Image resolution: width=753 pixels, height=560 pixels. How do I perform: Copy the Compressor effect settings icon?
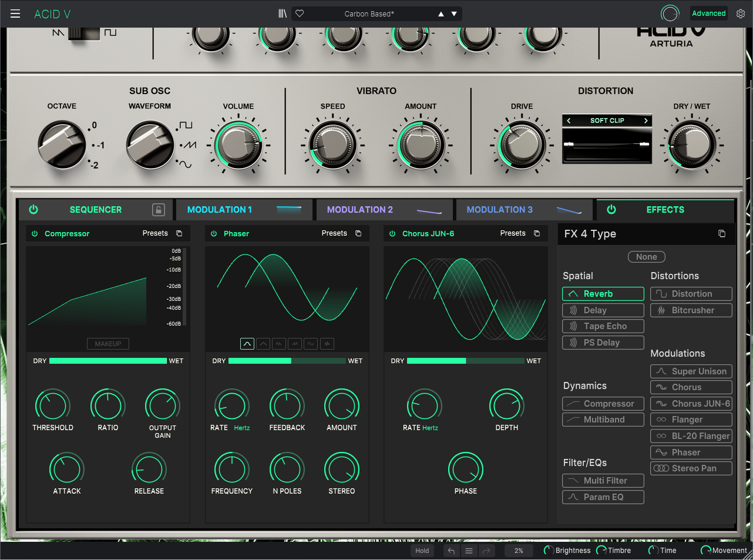[179, 233]
